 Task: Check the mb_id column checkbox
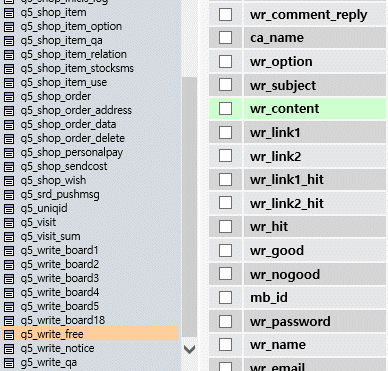tap(225, 297)
